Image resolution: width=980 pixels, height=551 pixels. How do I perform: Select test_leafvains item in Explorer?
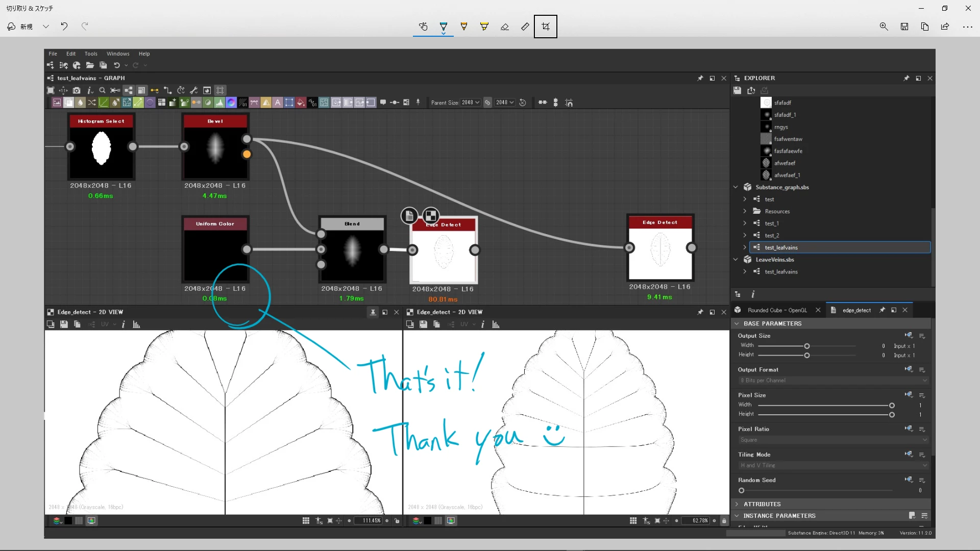pyautogui.click(x=781, y=247)
